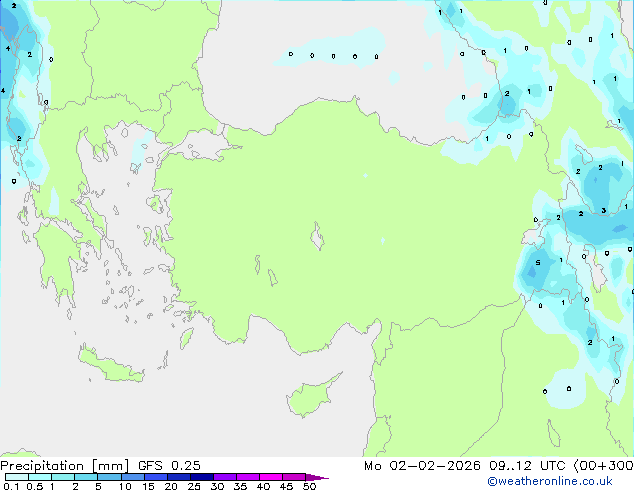Click legend swatch between 35 and 40
Image resolution: width=634 pixels, height=490 pixels.
pyautogui.click(x=248, y=477)
